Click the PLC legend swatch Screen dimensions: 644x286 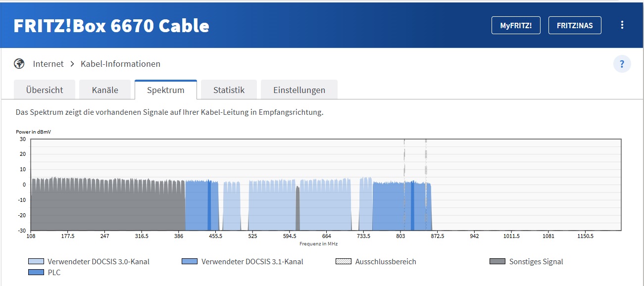click(36, 272)
